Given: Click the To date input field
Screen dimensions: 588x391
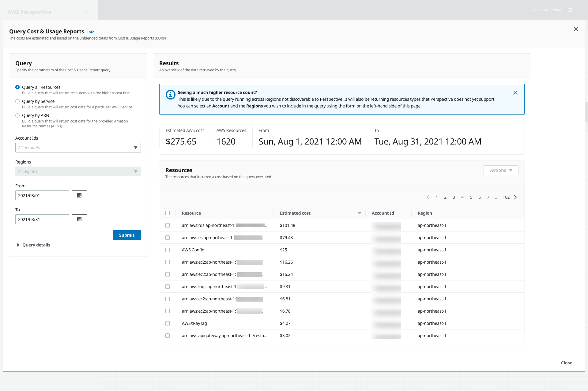Looking at the screenshot, I should (42, 219).
